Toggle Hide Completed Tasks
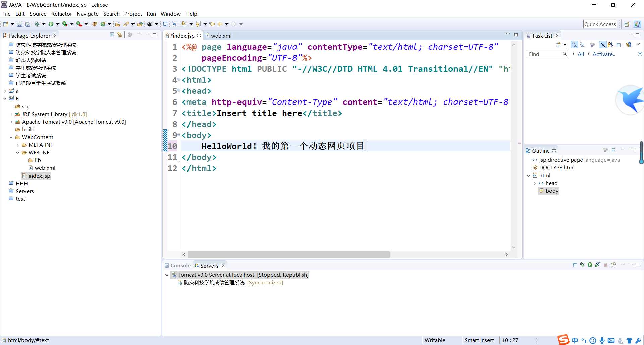The height and width of the screenshot is (345, 644). [x=603, y=45]
